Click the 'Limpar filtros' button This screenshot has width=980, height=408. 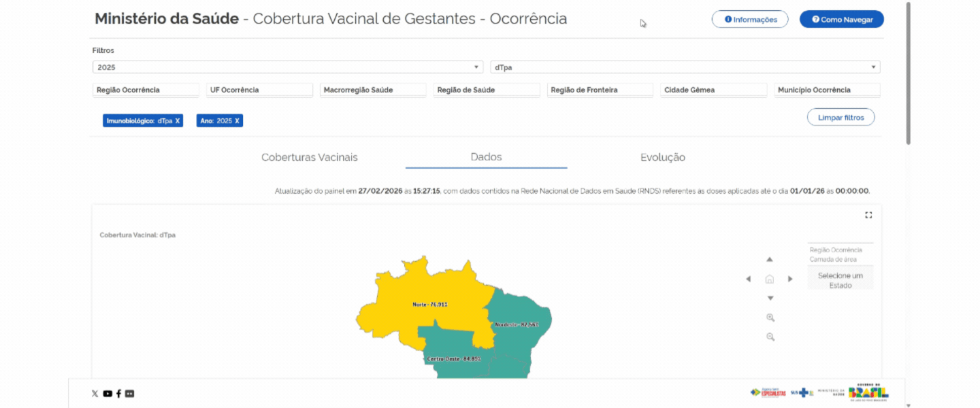[840, 116]
